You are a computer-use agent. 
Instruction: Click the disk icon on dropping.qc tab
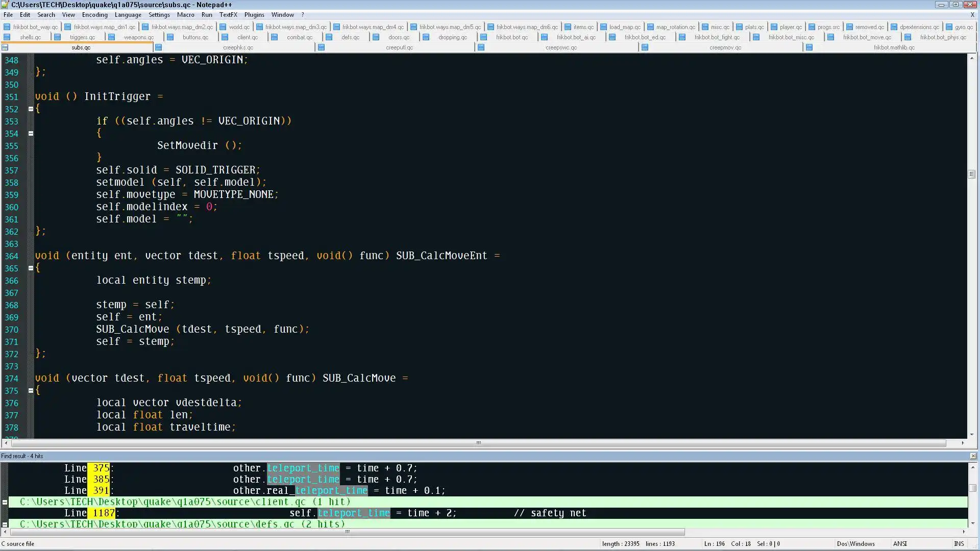click(426, 37)
